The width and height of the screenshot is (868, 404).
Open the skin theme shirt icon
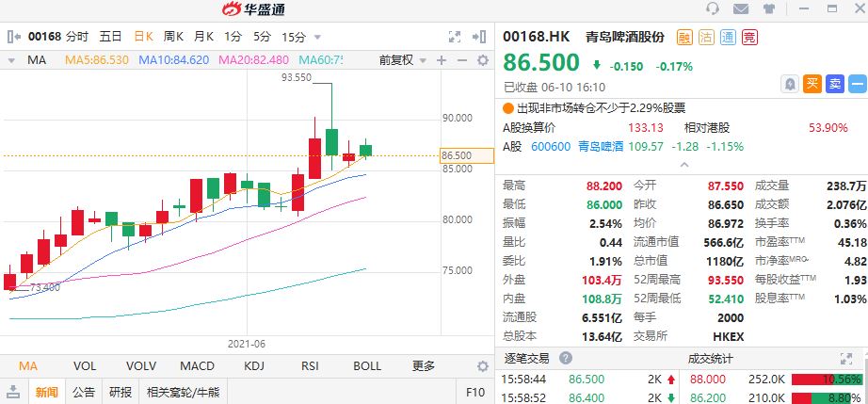coord(769,8)
